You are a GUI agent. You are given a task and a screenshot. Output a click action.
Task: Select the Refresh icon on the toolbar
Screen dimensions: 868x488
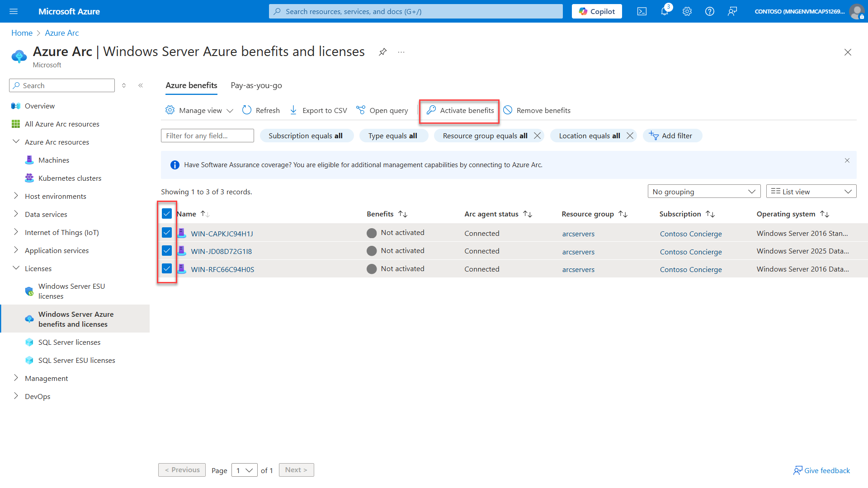(x=246, y=110)
